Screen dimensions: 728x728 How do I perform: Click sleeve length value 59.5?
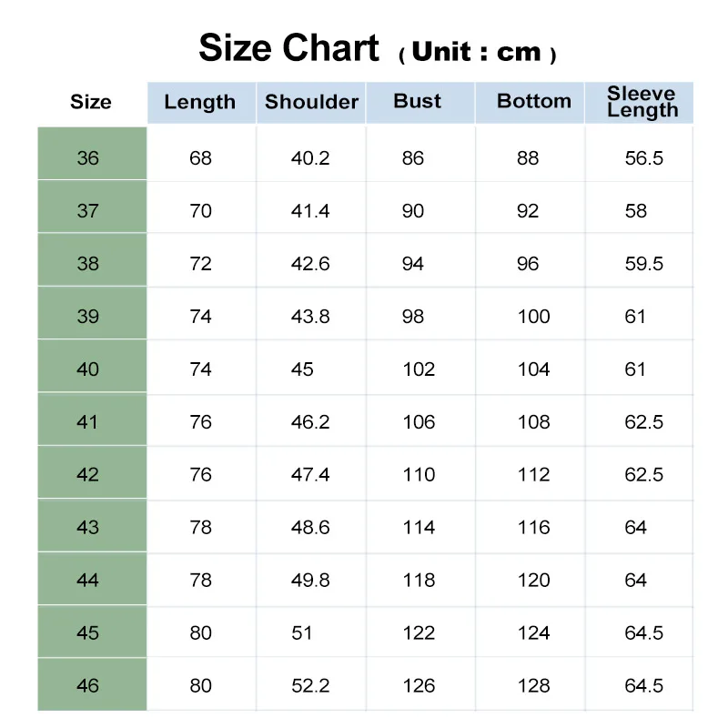[644, 264]
